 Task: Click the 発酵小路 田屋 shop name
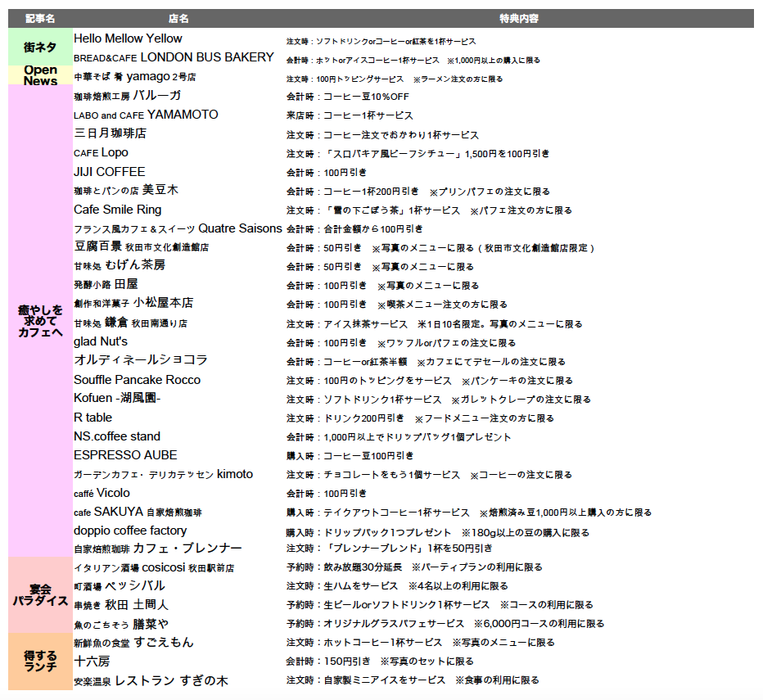tap(106, 284)
